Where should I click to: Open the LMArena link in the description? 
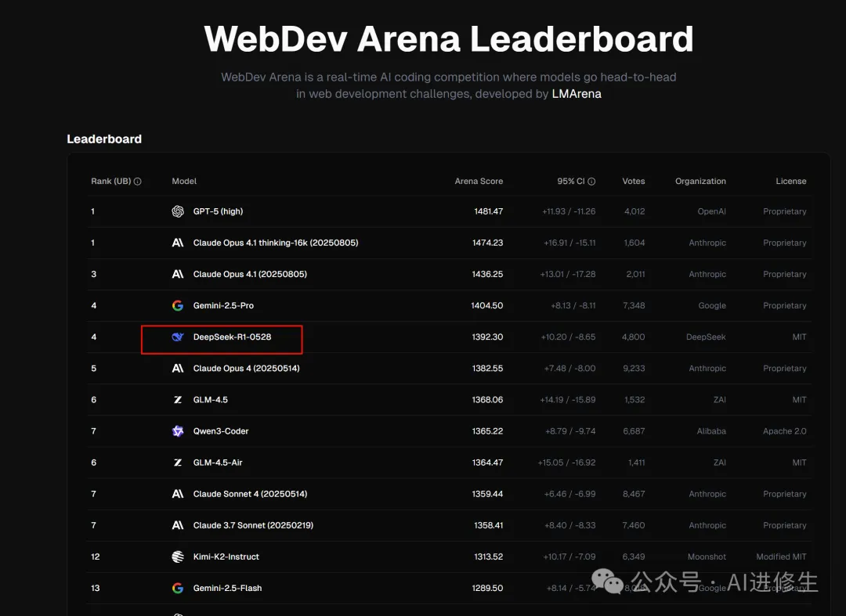coord(577,93)
